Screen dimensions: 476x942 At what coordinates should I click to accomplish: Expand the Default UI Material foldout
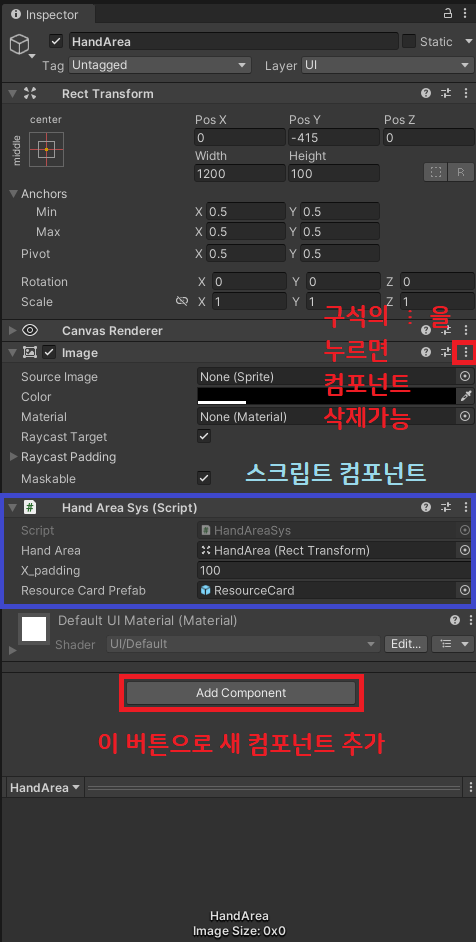coord(13,651)
